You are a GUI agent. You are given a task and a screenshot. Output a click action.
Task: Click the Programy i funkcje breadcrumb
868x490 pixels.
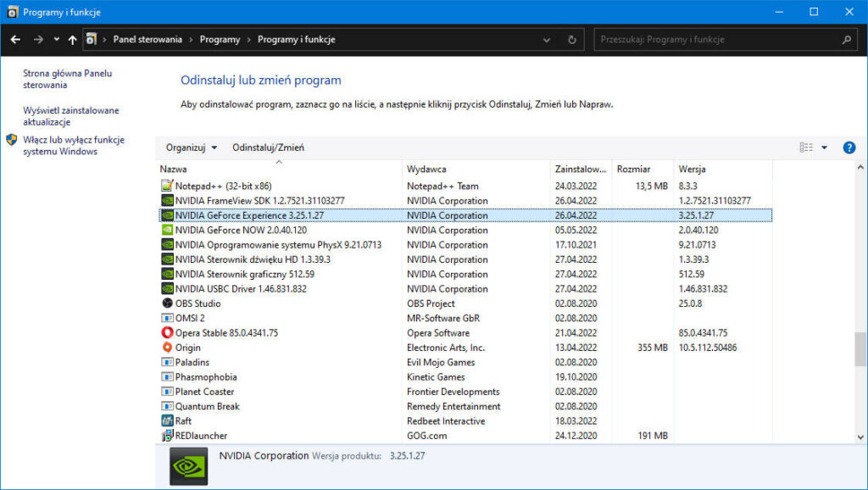click(x=296, y=39)
